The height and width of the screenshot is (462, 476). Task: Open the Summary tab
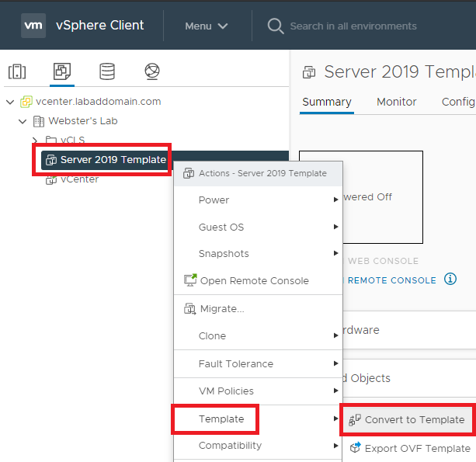point(326,102)
